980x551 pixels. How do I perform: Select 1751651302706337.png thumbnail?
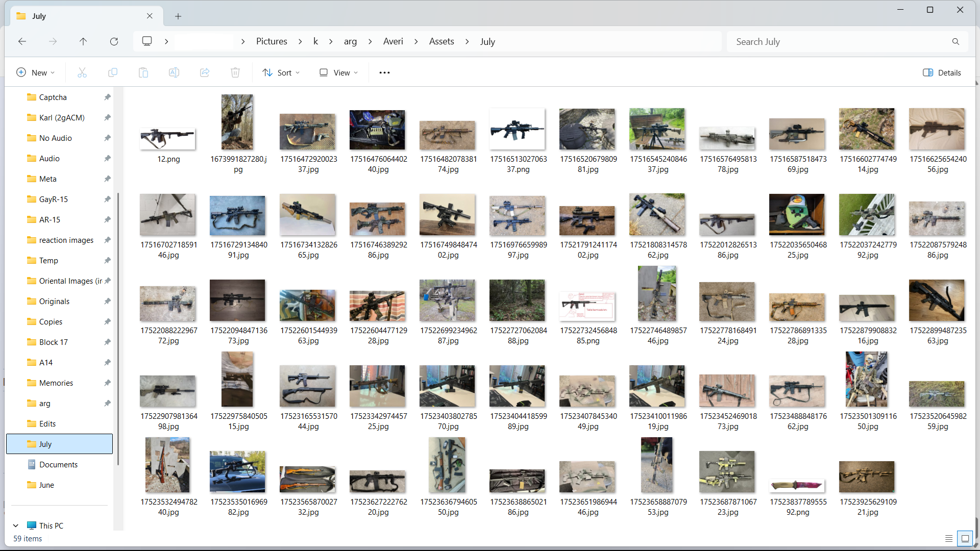(517, 129)
